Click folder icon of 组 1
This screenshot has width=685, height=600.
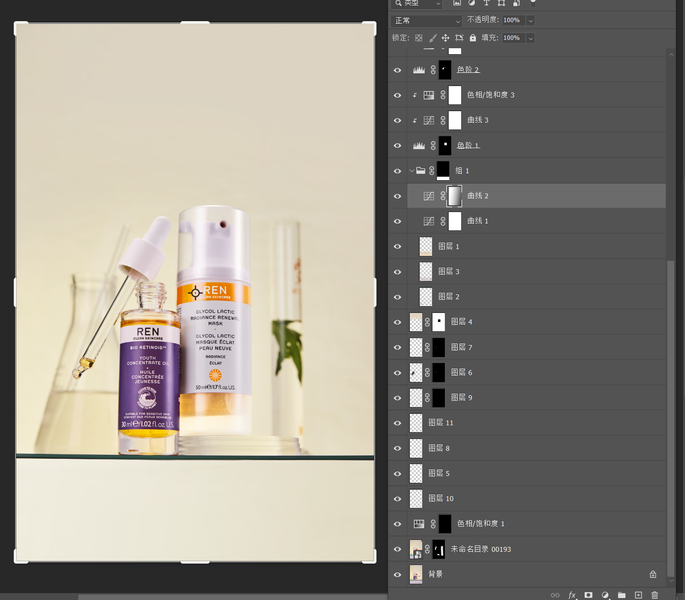420,171
